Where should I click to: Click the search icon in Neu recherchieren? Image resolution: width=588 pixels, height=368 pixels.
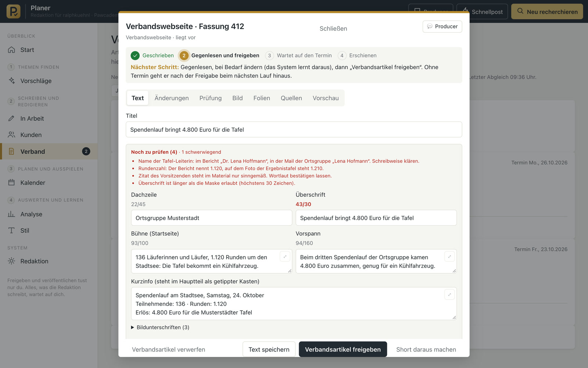point(520,11)
